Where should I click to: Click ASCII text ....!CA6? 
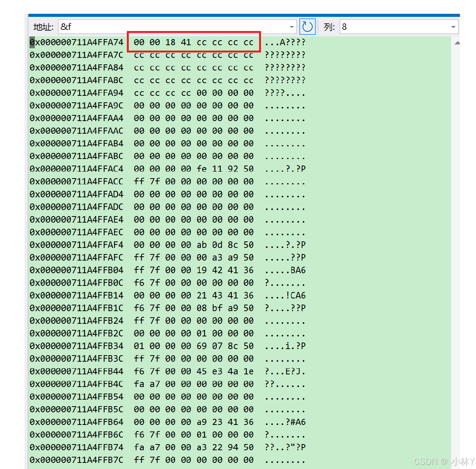click(285, 295)
